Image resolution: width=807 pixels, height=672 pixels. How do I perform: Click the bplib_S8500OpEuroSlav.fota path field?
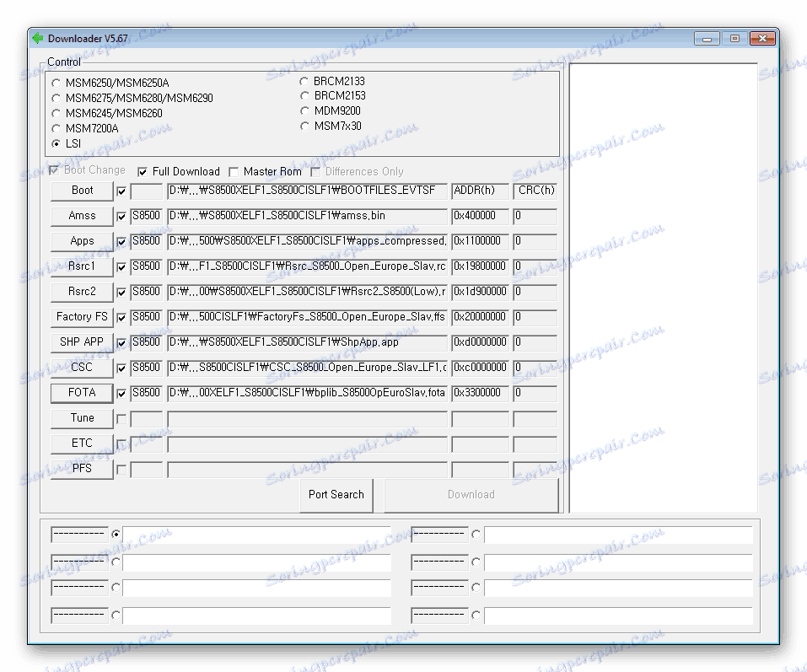coord(307,393)
